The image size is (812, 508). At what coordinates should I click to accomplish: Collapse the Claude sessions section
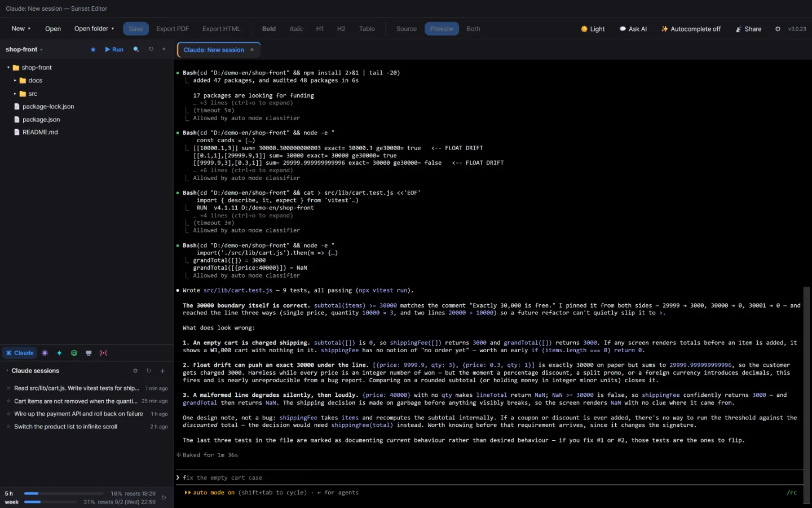(7, 371)
